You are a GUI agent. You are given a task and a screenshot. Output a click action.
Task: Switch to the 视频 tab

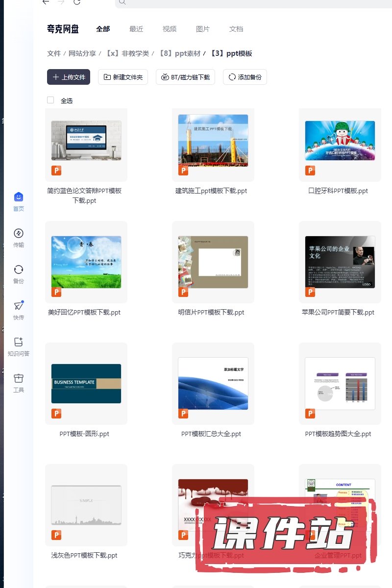[170, 29]
